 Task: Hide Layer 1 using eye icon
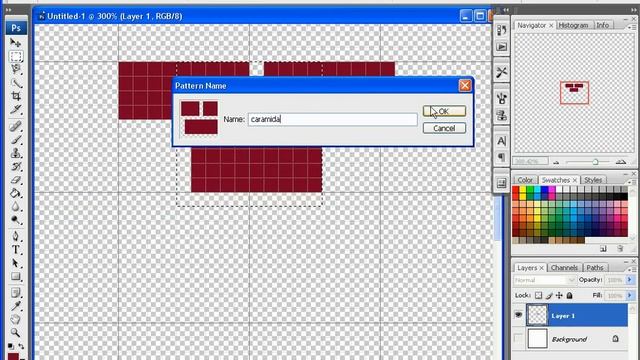[x=518, y=315]
